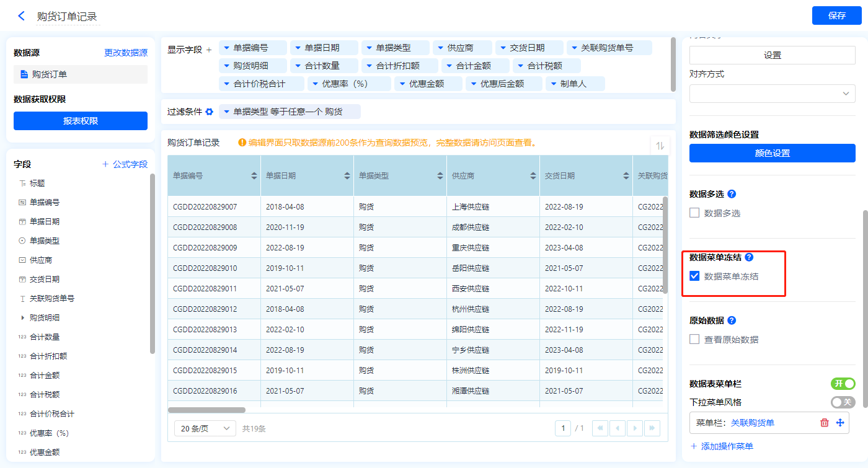Open the 对齐方式 dropdown
The height and width of the screenshot is (468, 868).
(772, 94)
